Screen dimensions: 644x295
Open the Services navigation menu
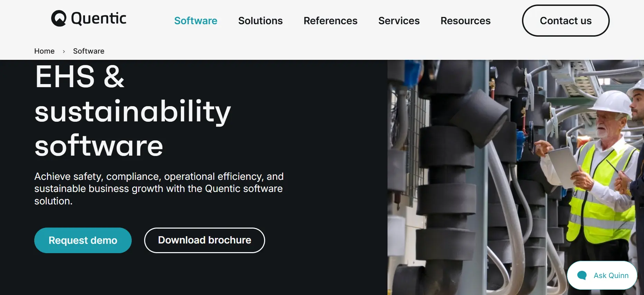399,21
